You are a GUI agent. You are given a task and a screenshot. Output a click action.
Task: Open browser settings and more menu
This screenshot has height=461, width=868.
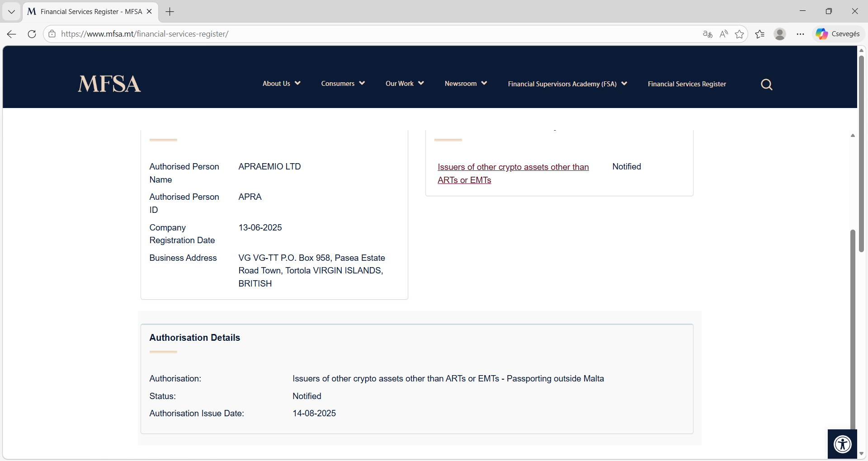pyautogui.click(x=800, y=34)
